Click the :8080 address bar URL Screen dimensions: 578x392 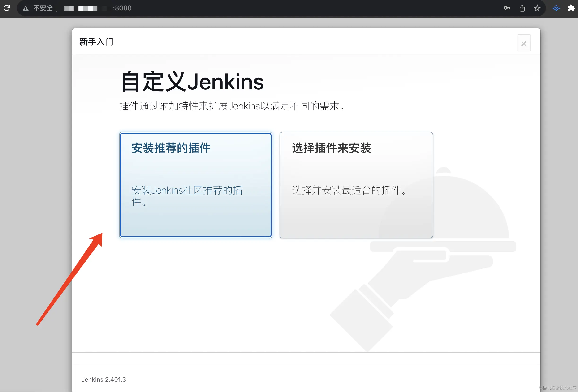point(122,8)
